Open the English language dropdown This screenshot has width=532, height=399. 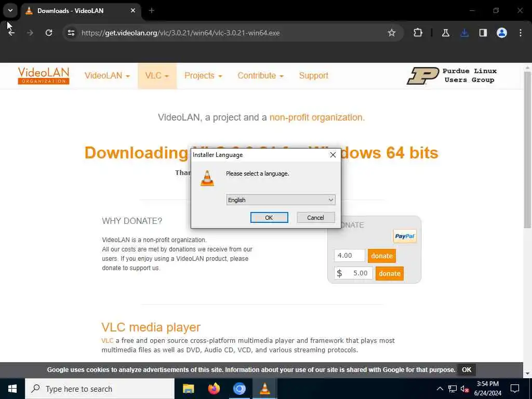(x=281, y=200)
